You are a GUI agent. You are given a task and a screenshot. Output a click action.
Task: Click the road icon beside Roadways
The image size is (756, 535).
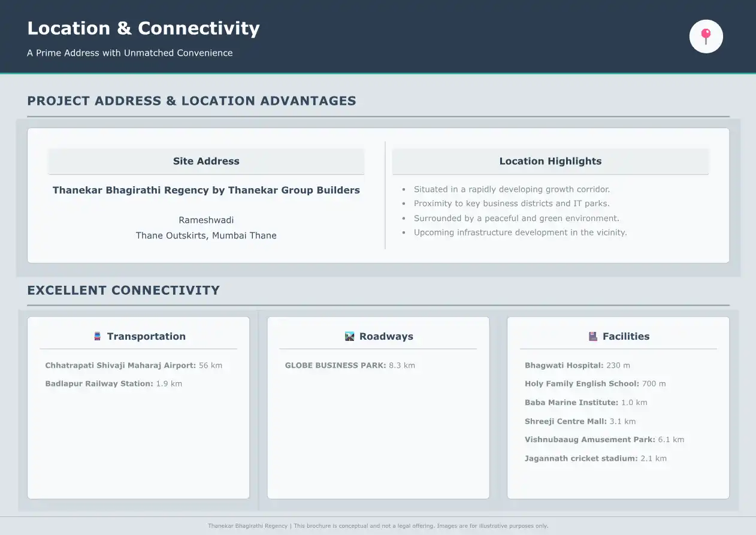click(x=350, y=337)
